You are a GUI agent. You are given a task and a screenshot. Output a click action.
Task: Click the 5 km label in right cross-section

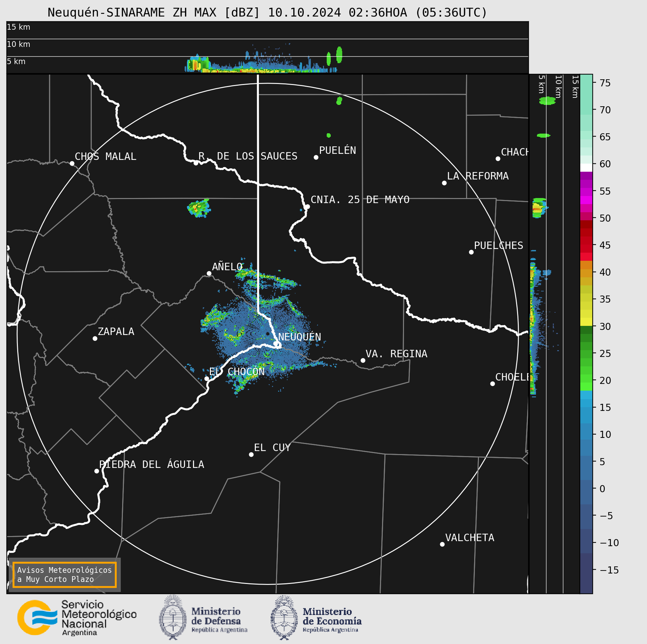click(541, 84)
